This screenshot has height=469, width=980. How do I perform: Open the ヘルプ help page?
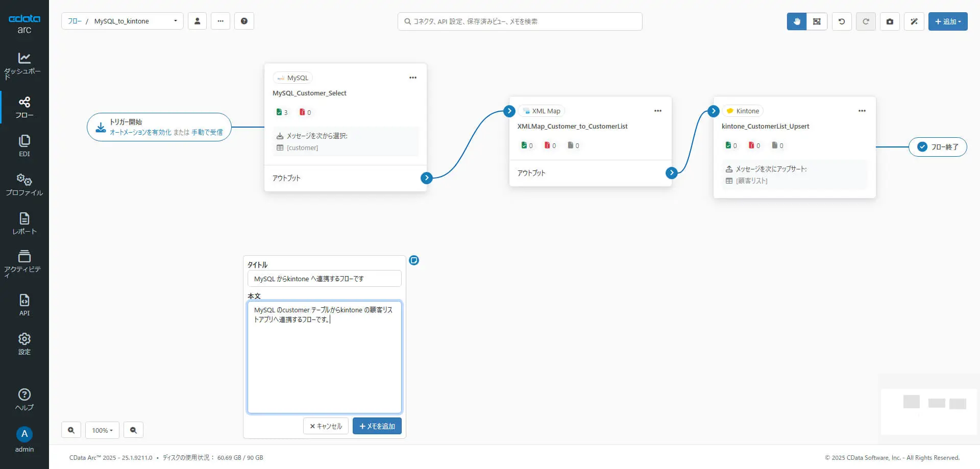coord(24,399)
